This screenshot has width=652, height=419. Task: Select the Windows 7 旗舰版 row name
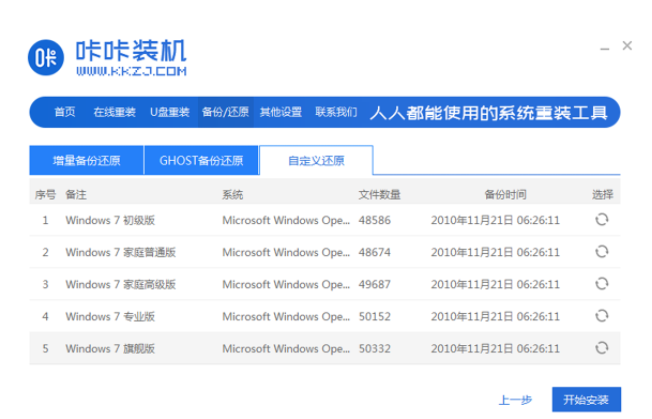[110, 348]
